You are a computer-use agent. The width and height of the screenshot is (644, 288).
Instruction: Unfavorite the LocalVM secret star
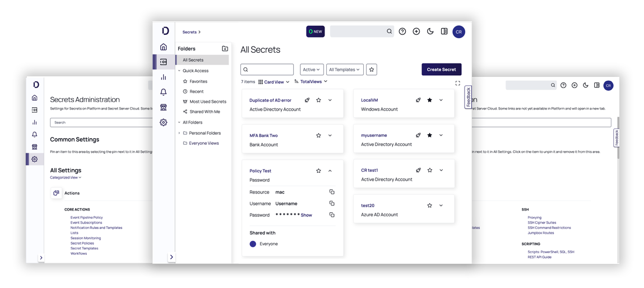coord(430,100)
